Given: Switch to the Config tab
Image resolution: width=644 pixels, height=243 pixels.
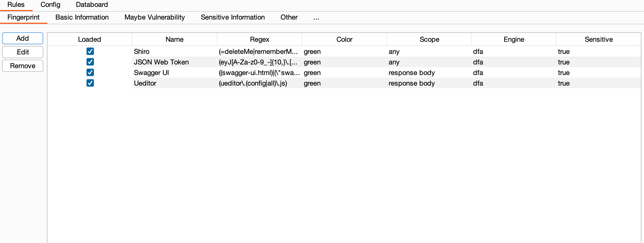Looking at the screenshot, I should point(50,5).
